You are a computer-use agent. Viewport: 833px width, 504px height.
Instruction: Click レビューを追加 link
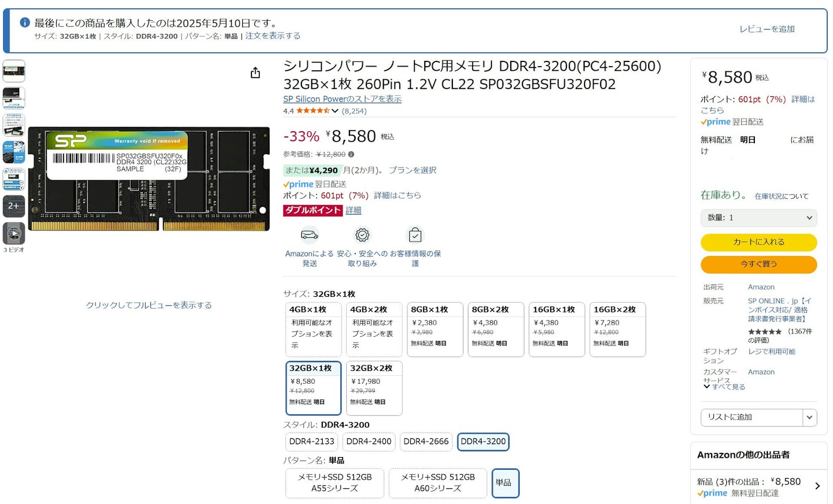pos(767,29)
